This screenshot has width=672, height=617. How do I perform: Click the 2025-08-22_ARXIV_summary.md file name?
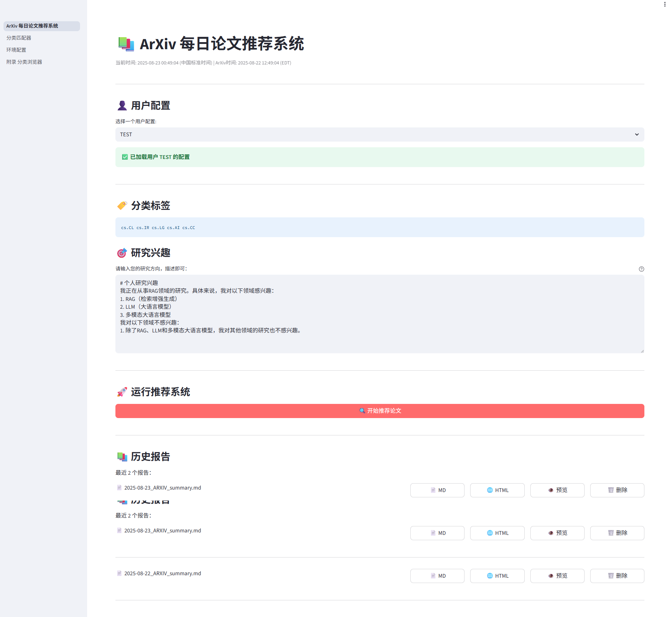pos(163,573)
